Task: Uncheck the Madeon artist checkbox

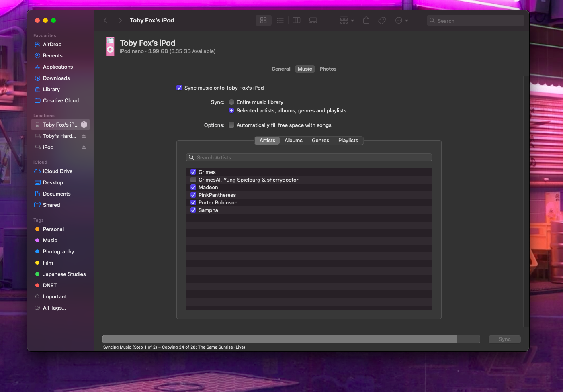Action: 193,187
